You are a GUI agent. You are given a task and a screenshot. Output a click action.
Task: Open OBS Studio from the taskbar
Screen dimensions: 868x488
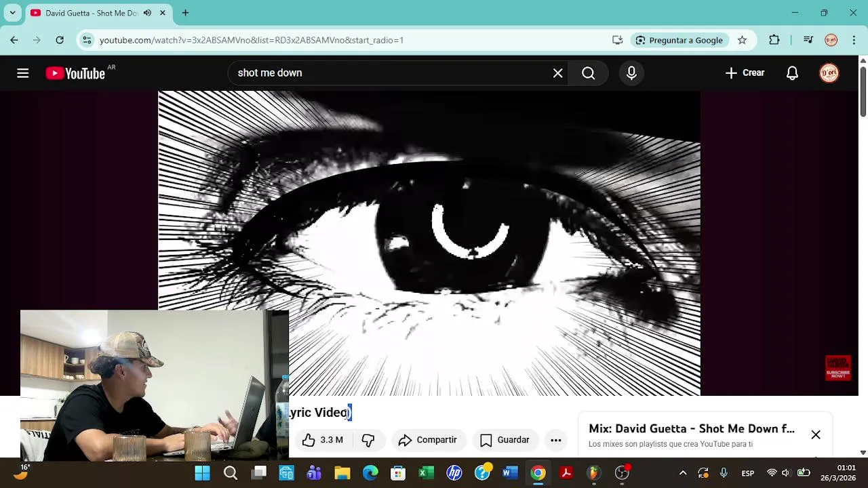(623, 473)
